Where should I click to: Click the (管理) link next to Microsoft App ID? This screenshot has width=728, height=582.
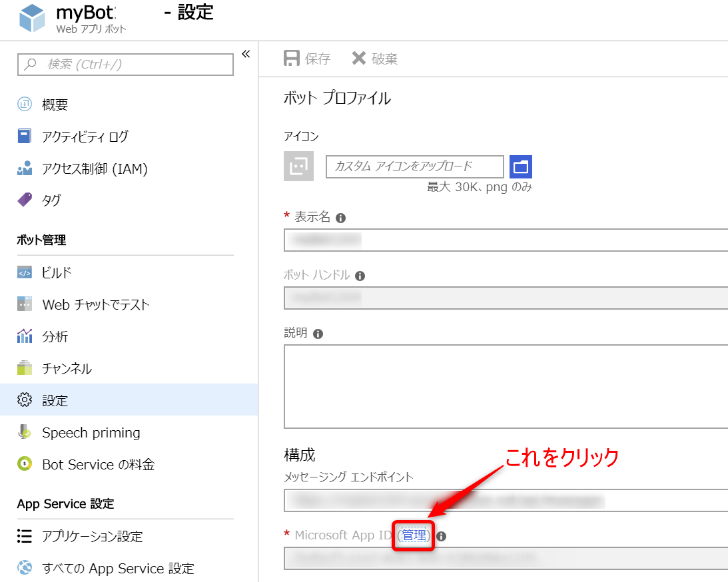(x=413, y=535)
